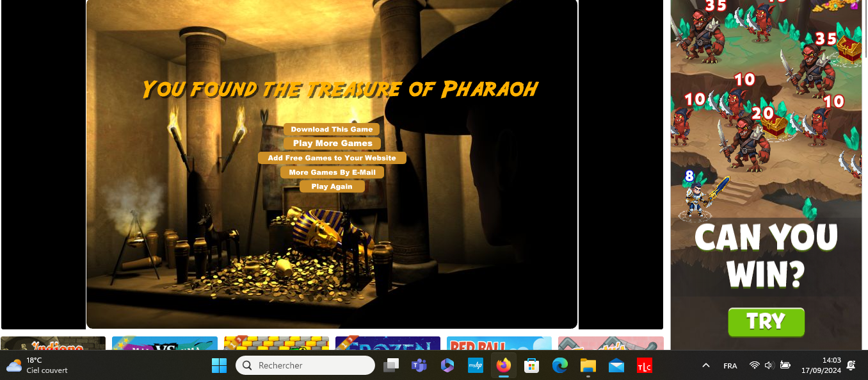868x380 pixels.
Task: Click the CAN YOU WIN? ad banner text
Action: coord(766,256)
